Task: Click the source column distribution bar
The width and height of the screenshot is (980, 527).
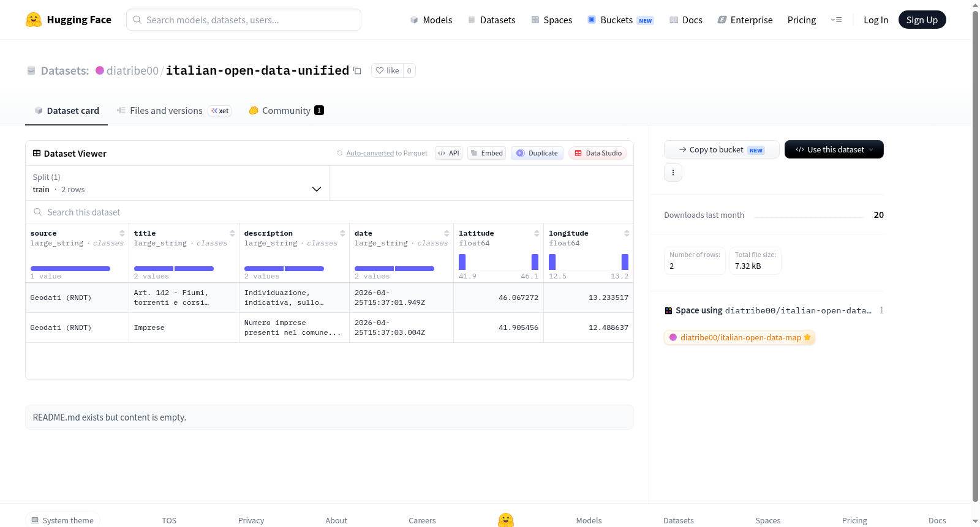Action: pos(70,269)
